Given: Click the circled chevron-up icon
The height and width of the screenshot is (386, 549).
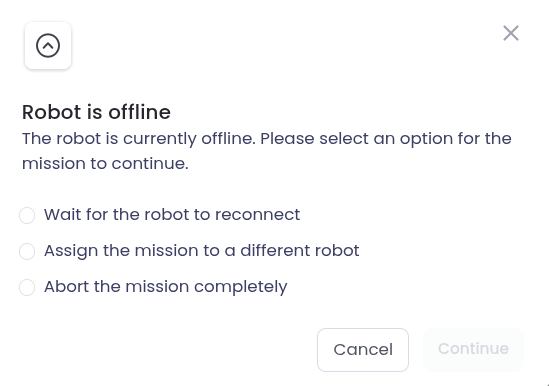Looking at the screenshot, I should [48, 46].
